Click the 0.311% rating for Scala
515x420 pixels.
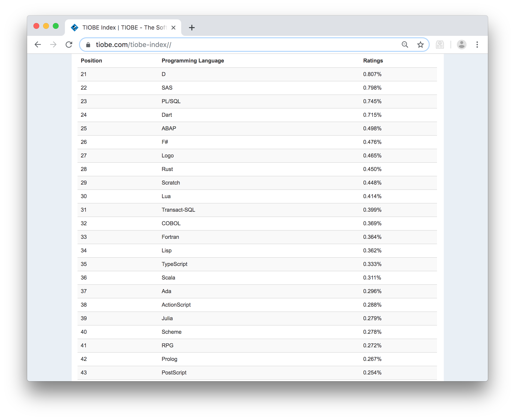(x=372, y=278)
